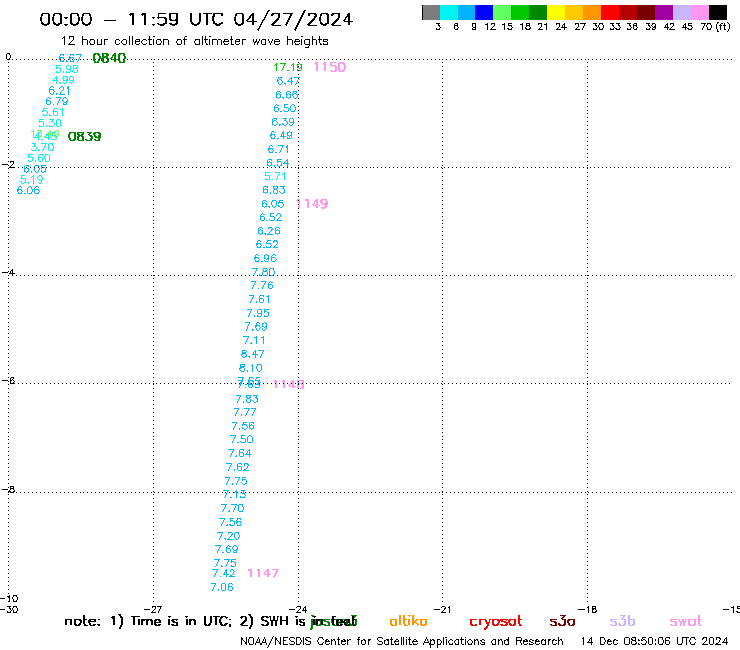This screenshot has height=650, width=740.
Task: Click wave height value 7.42
Action: pyautogui.click(x=223, y=573)
